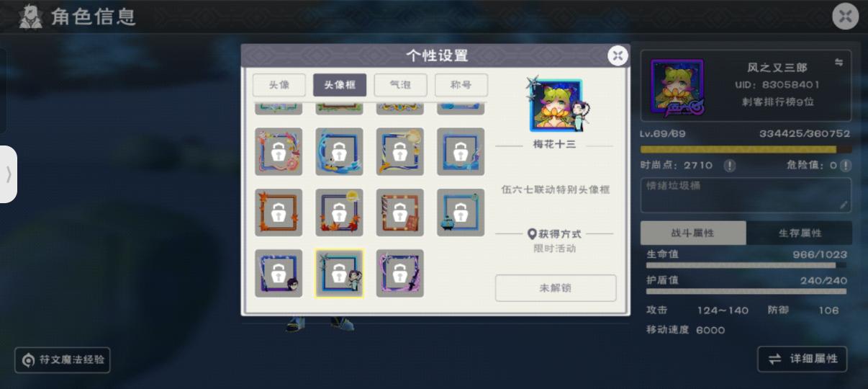Image resolution: width=868 pixels, height=389 pixels.
Task: Click the yellow experience progress bar
Action: [746, 150]
